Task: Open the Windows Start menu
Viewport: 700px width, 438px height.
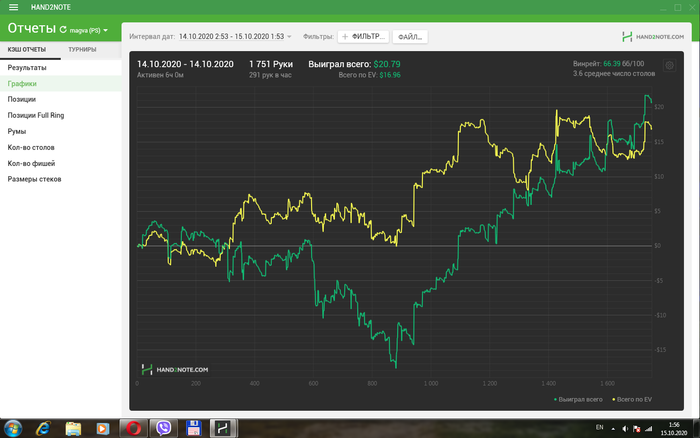Action: tap(12, 429)
